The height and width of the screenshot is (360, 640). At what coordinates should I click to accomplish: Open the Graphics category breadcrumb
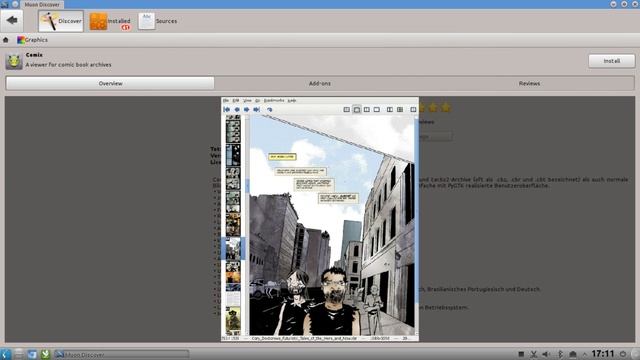click(32, 40)
